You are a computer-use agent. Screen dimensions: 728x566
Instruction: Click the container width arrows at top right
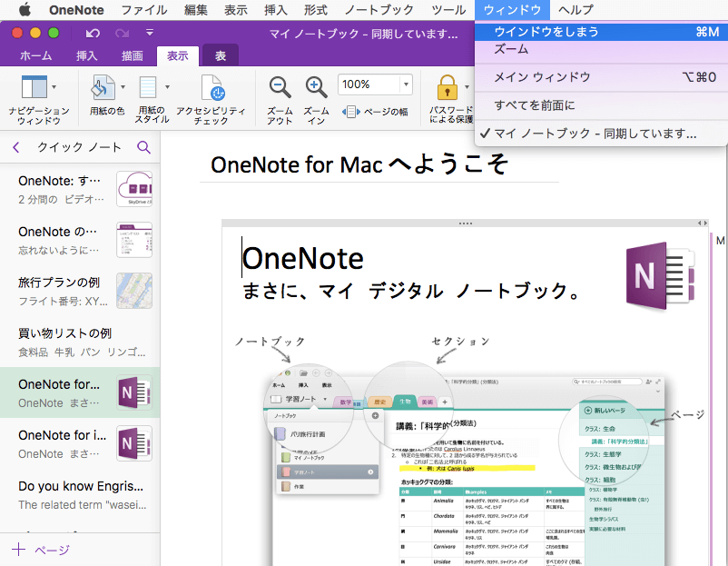click(x=703, y=223)
